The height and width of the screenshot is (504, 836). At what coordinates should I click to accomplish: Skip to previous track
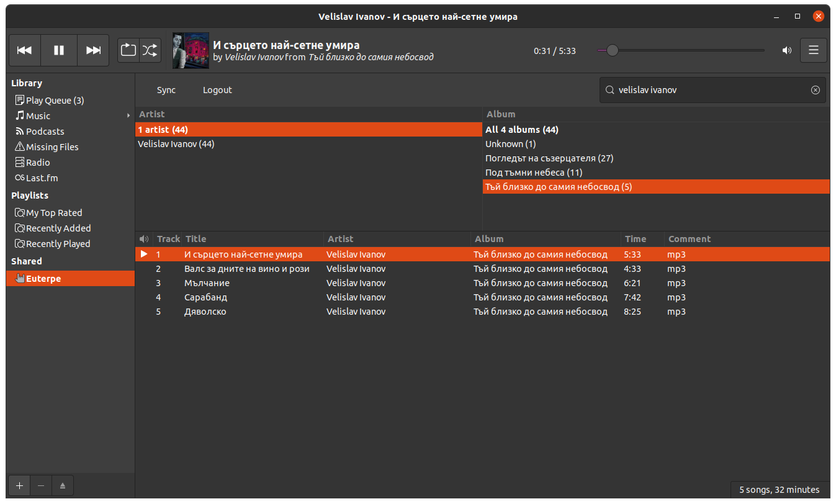point(25,50)
